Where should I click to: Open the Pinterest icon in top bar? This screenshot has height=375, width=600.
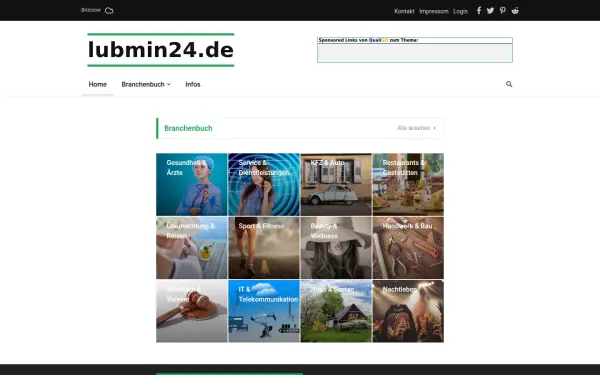point(502,11)
